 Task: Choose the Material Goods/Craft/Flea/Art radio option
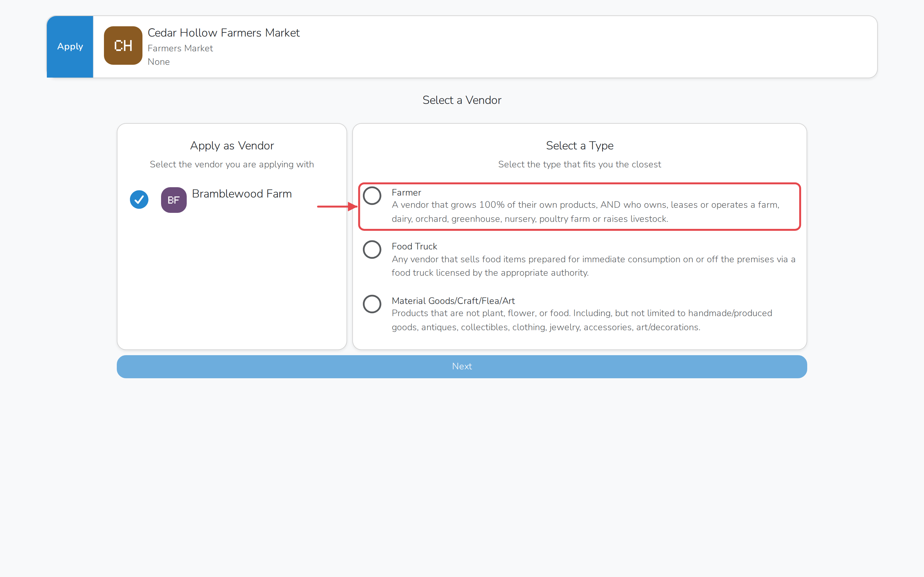click(372, 304)
